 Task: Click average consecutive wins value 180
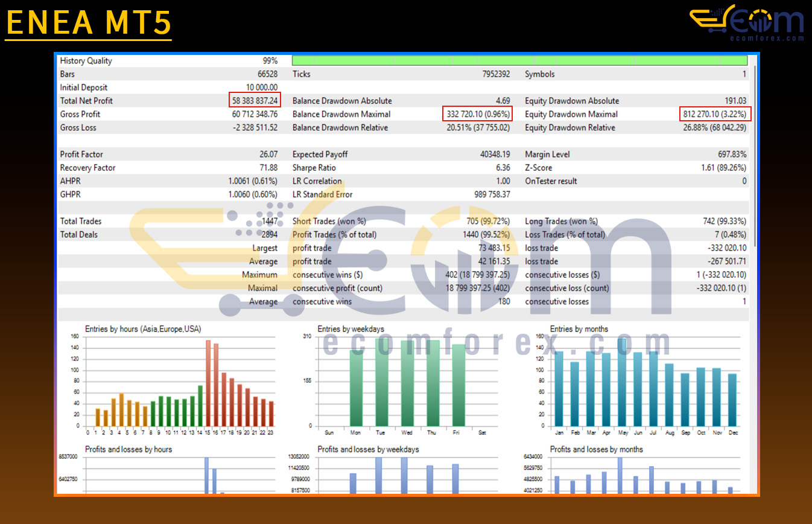504,302
